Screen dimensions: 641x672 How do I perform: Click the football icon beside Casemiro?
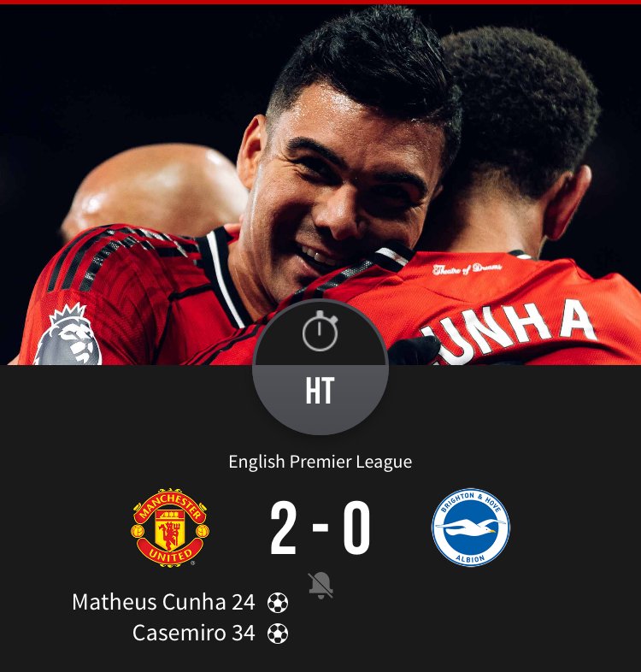click(278, 634)
